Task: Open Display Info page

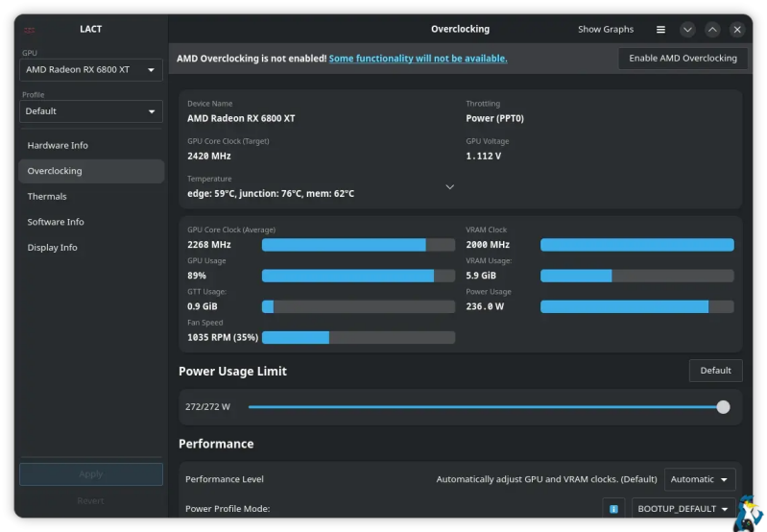Action: [x=91, y=247]
